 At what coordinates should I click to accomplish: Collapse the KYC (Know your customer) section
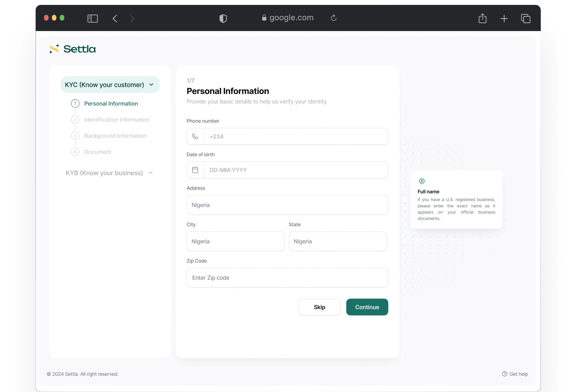pyautogui.click(x=110, y=85)
